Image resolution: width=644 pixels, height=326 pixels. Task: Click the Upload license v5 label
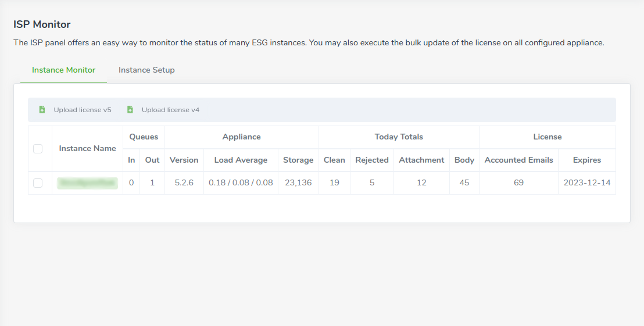coord(83,110)
